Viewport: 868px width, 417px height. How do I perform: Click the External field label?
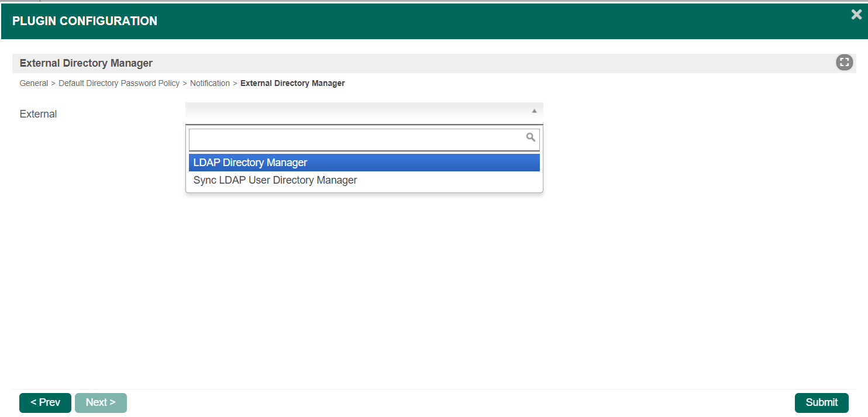pyautogui.click(x=38, y=114)
